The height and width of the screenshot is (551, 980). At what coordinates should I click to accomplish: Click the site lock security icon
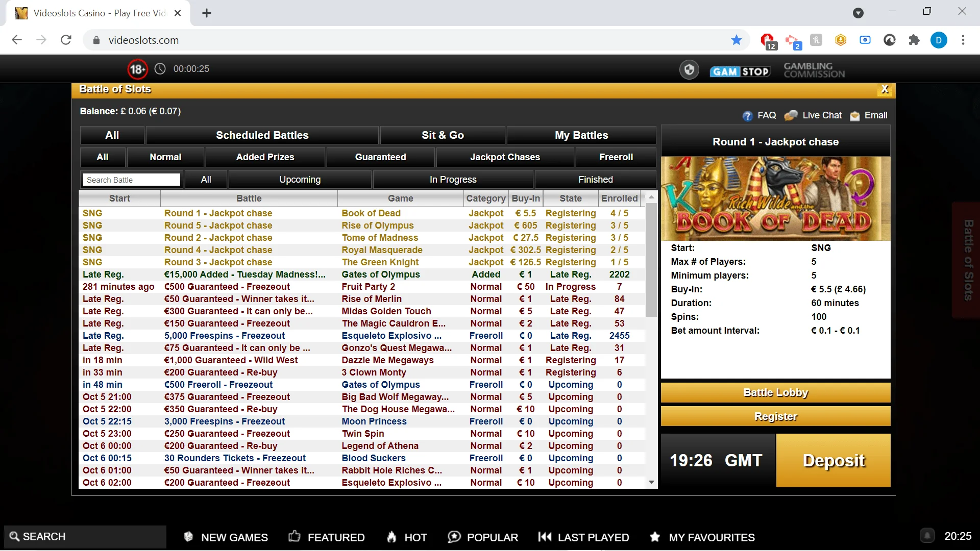tap(96, 40)
